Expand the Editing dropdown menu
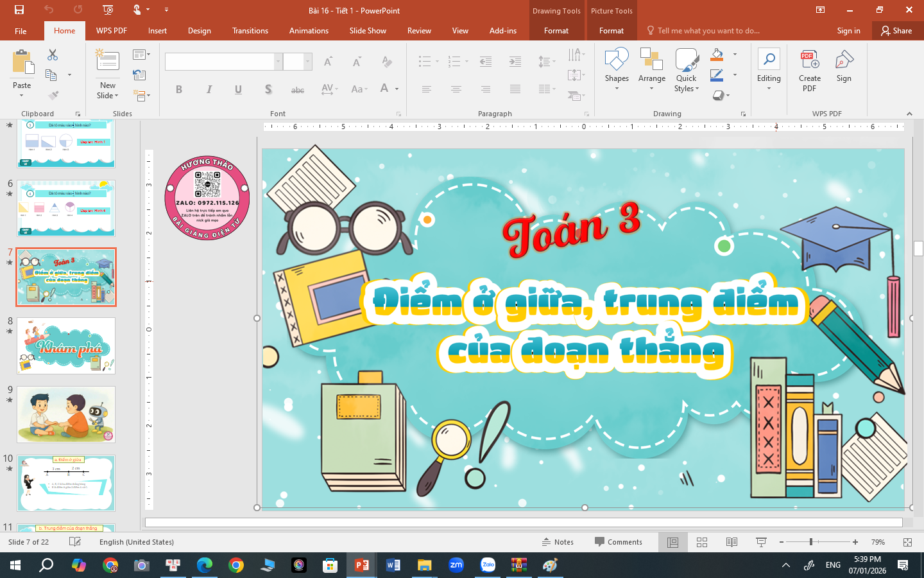This screenshot has height=578, width=924. point(769,88)
